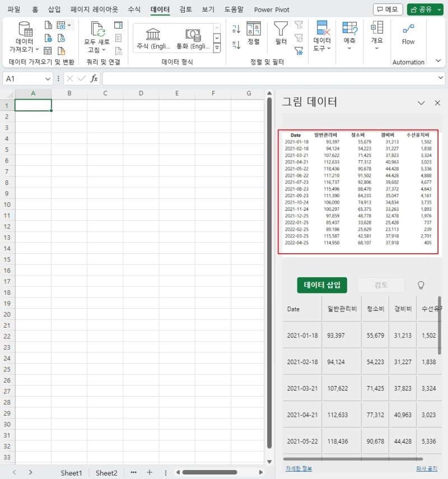Click the formula bar input field
This screenshot has height=479, width=448.
click(270, 78)
